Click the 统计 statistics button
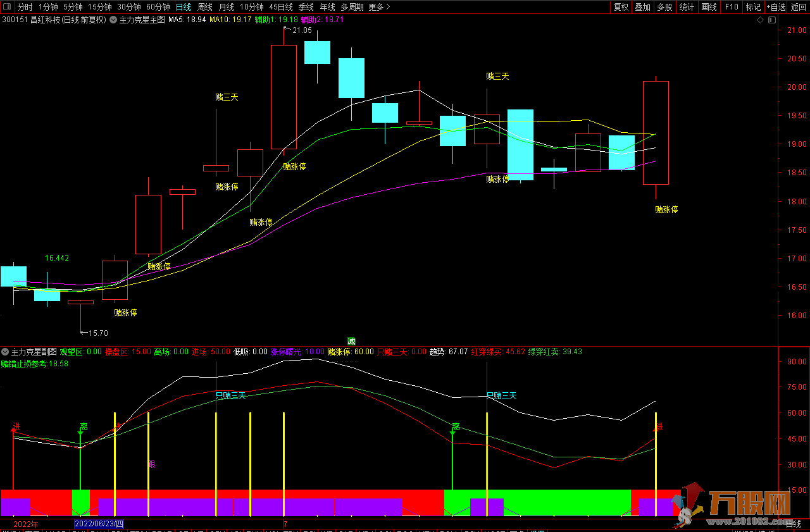 pyautogui.click(x=687, y=7)
